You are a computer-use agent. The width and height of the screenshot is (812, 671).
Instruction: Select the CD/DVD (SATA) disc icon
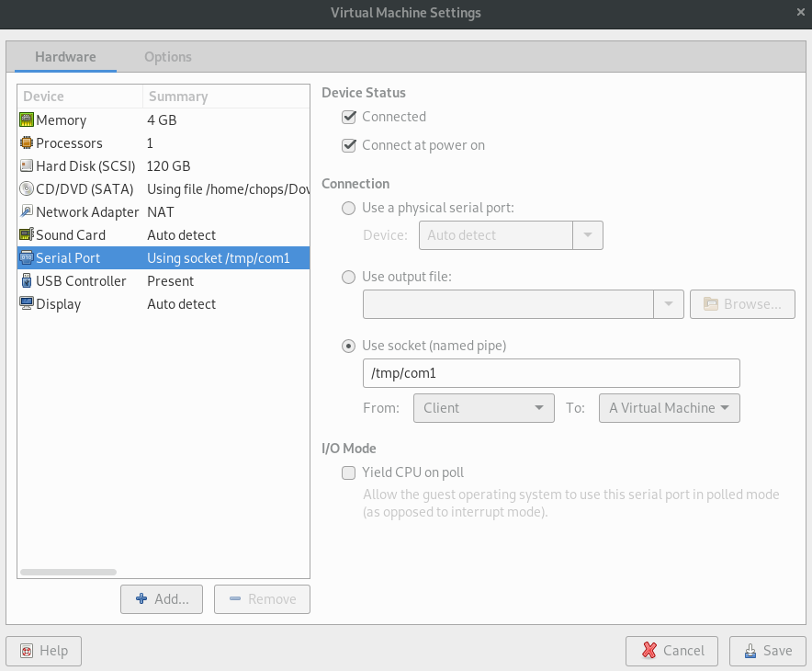tap(27, 189)
